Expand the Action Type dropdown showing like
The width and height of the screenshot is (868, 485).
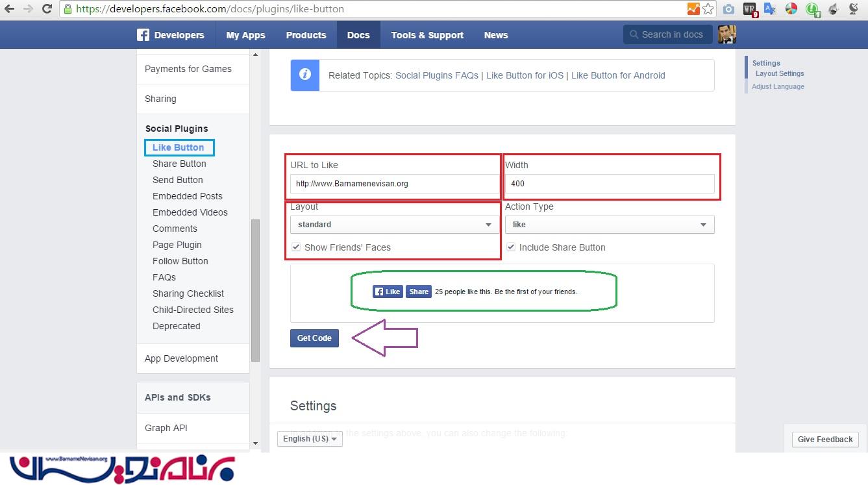(609, 225)
